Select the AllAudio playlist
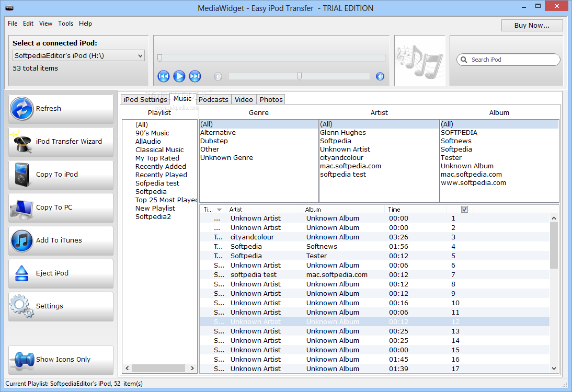The height and width of the screenshot is (392, 572). point(148,142)
